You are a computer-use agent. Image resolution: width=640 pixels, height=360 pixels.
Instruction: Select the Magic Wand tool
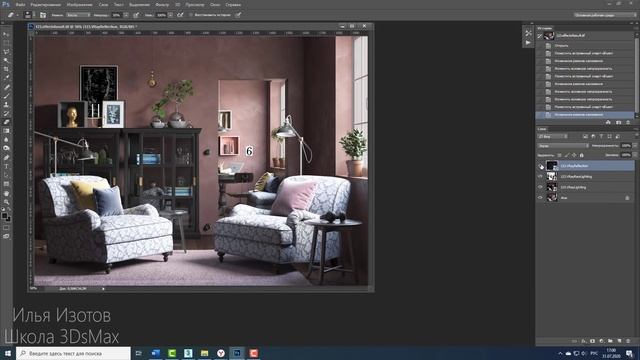tap(6, 60)
